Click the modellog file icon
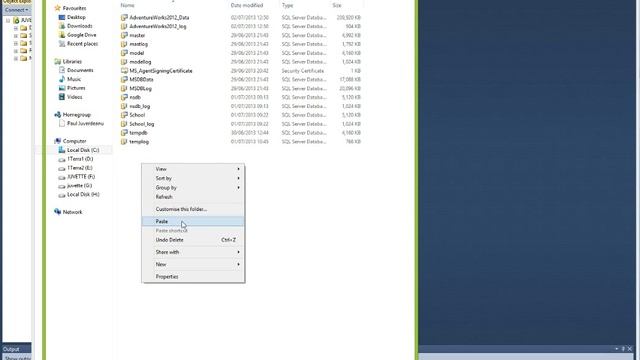Image resolution: width=640 pixels, height=360 pixels. click(x=124, y=62)
